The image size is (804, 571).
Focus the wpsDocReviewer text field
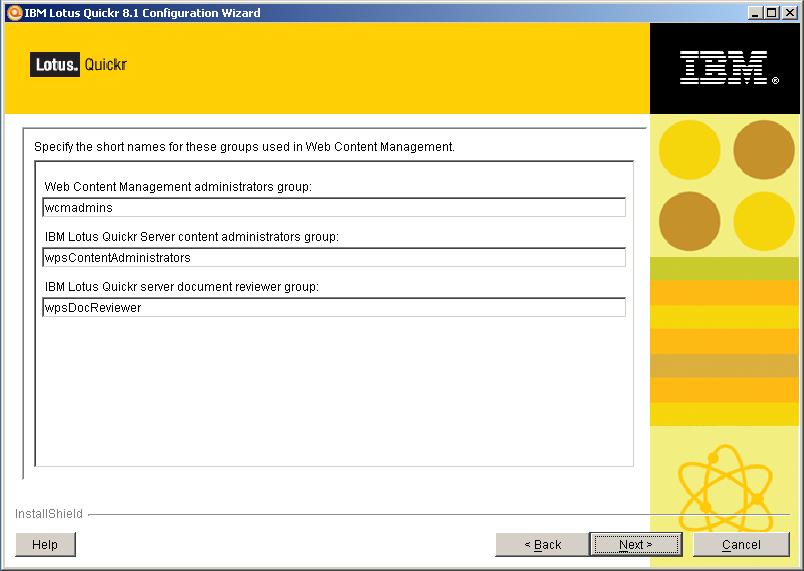pyautogui.click(x=334, y=308)
